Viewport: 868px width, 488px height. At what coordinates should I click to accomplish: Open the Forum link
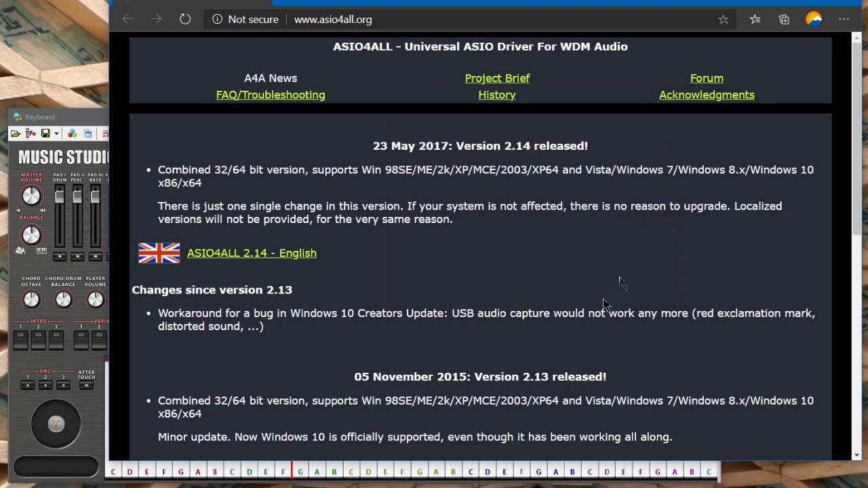(707, 78)
